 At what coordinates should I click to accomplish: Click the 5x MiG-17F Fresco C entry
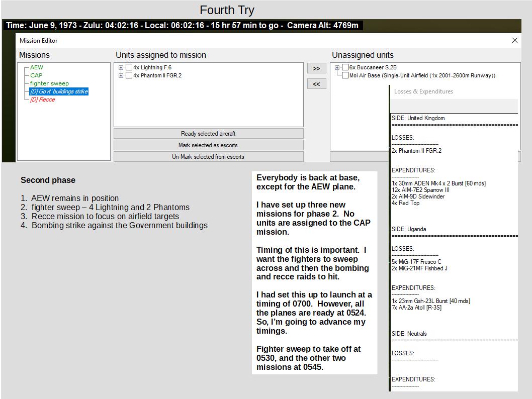click(x=416, y=262)
